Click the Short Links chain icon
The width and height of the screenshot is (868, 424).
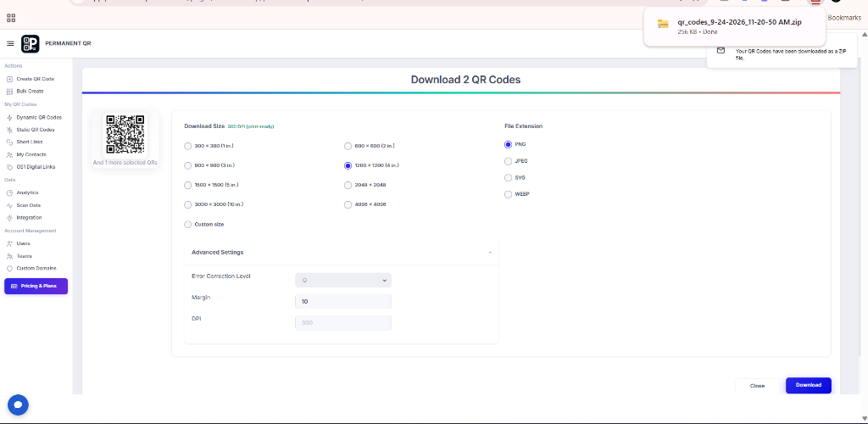9,142
